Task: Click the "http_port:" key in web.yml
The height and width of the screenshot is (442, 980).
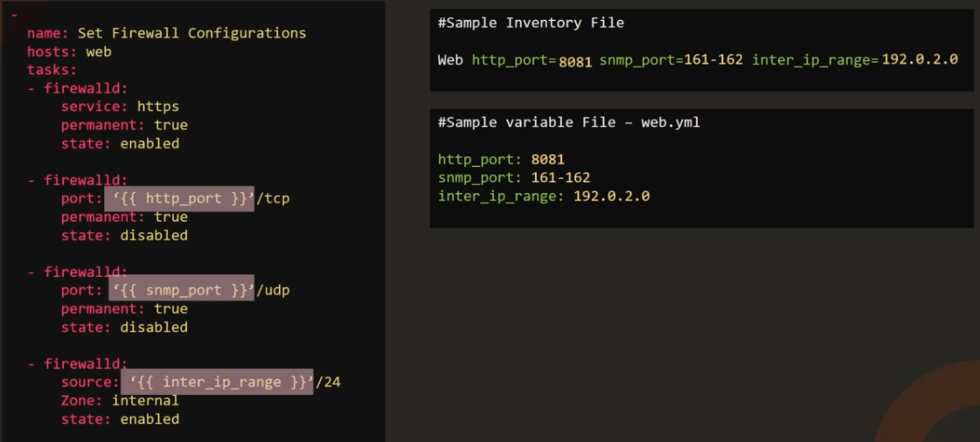Action: [480, 160]
